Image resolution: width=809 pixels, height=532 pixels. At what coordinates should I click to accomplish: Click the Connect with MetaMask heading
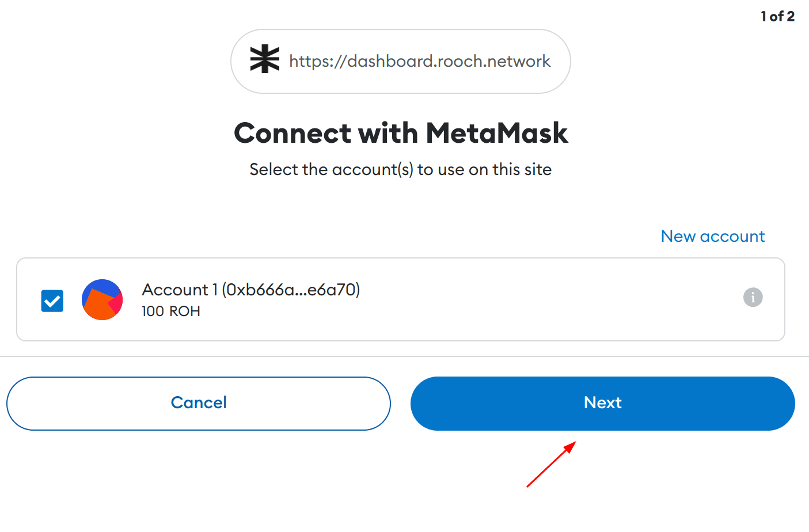[x=401, y=133]
